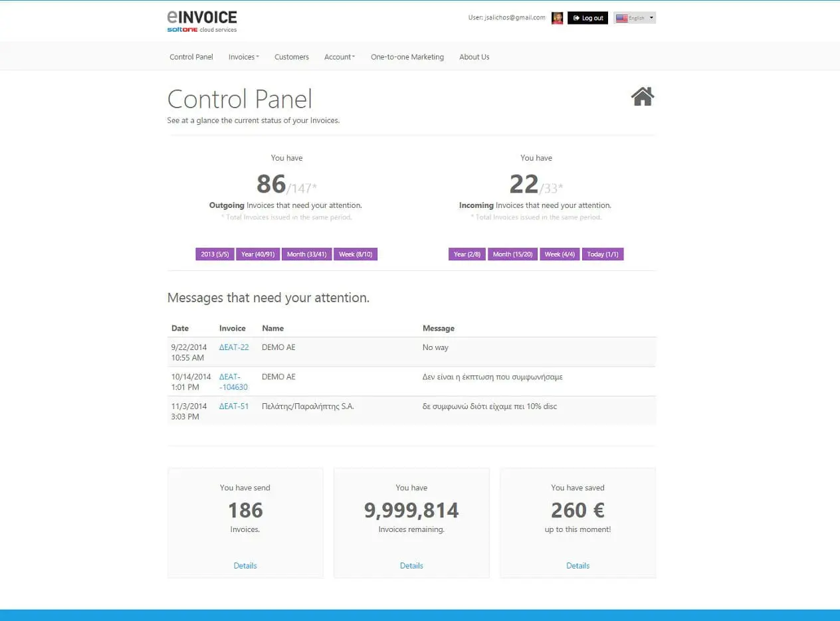This screenshot has width=840, height=621.
Task: Select incoming Year (2/8) filter
Action: [x=467, y=254]
